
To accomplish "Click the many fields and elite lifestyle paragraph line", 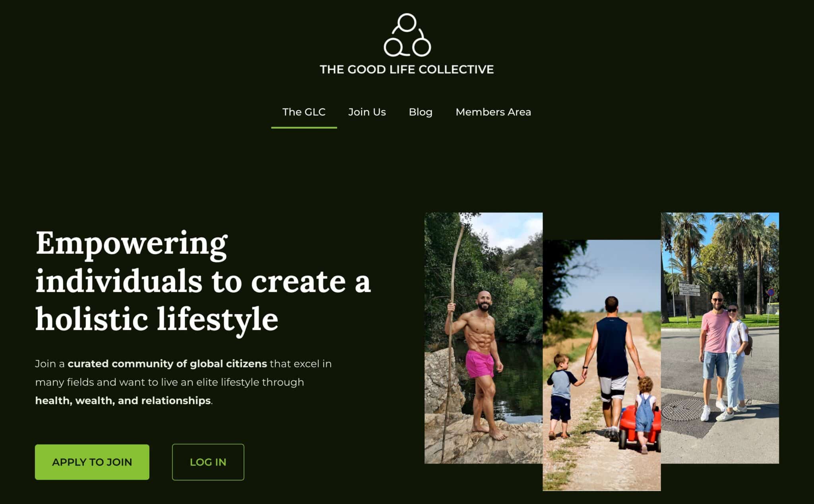I will (170, 382).
